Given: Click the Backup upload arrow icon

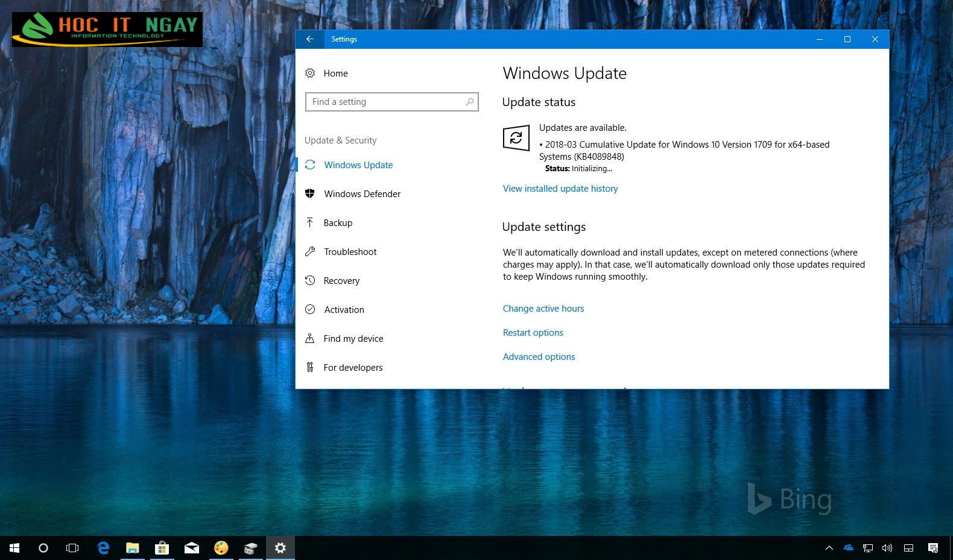Looking at the screenshot, I should (x=310, y=222).
